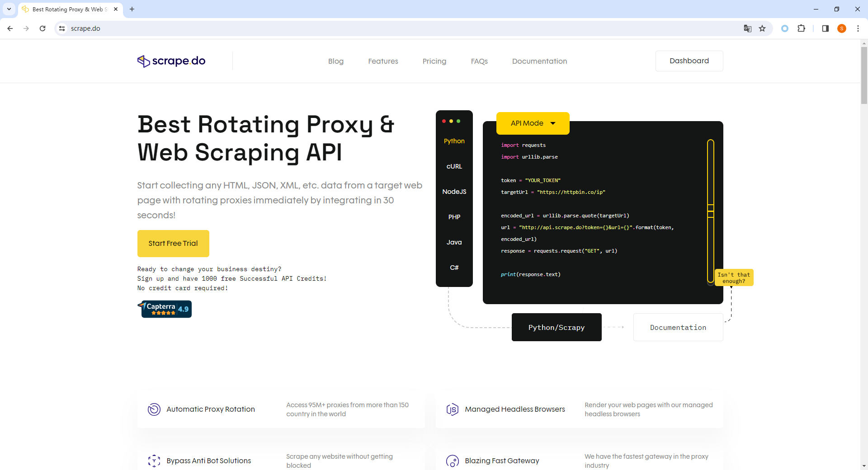The height and width of the screenshot is (470, 868).
Task: Open the Blog nav link
Action: click(336, 61)
